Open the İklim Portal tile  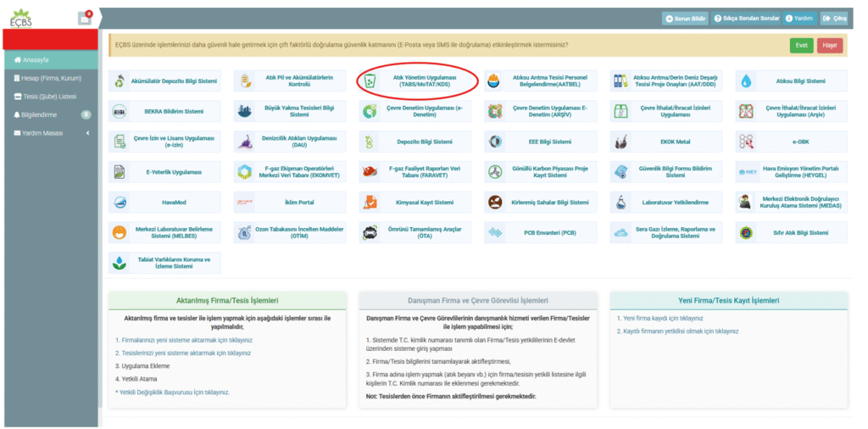point(289,203)
